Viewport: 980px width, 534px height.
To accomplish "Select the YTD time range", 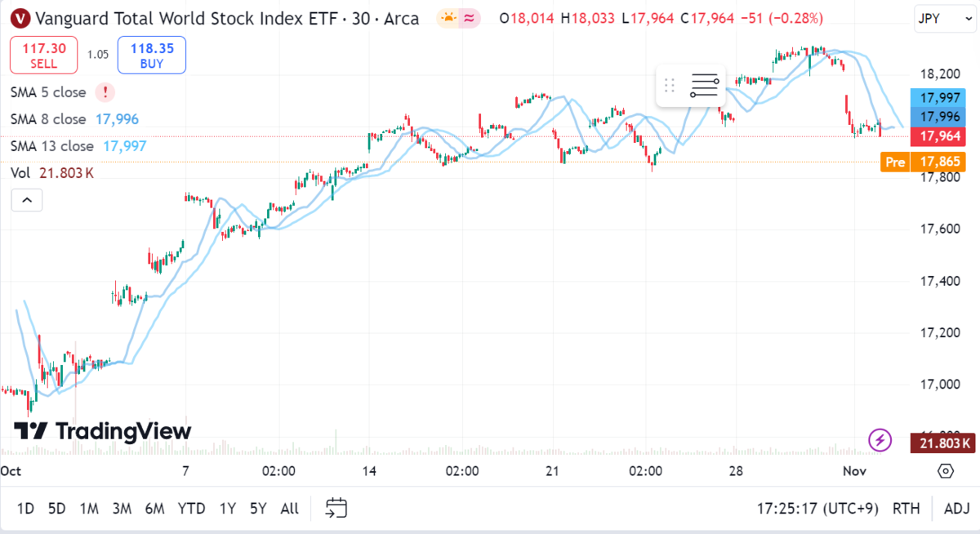I will tap(191, 508).
